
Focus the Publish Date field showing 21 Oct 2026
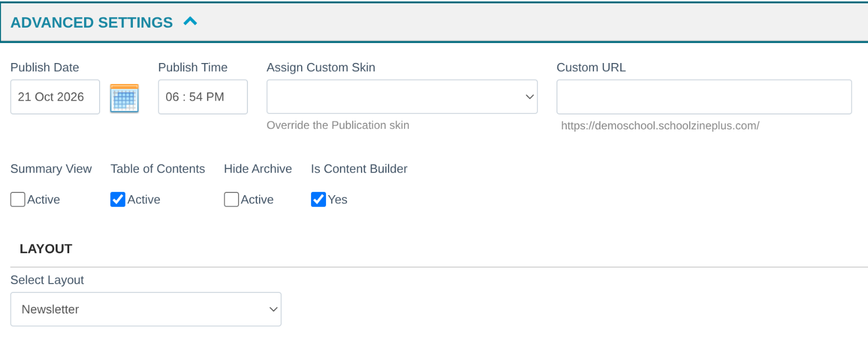(55, 97)
